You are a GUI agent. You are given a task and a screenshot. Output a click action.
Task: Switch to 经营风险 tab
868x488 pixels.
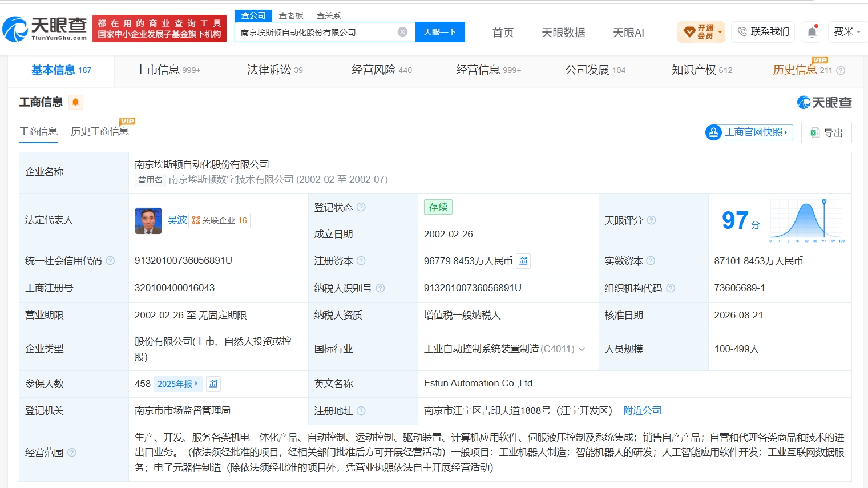pos(382,70)
